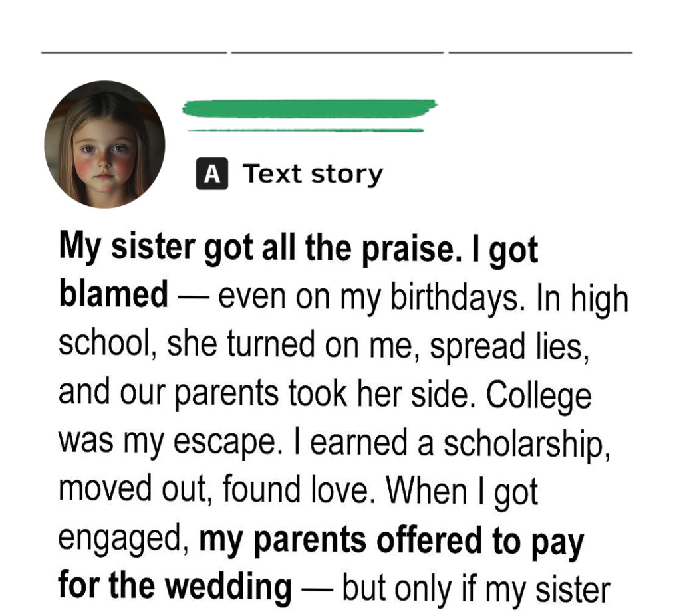Tap 'but only if my sister' text

point(476,589)
